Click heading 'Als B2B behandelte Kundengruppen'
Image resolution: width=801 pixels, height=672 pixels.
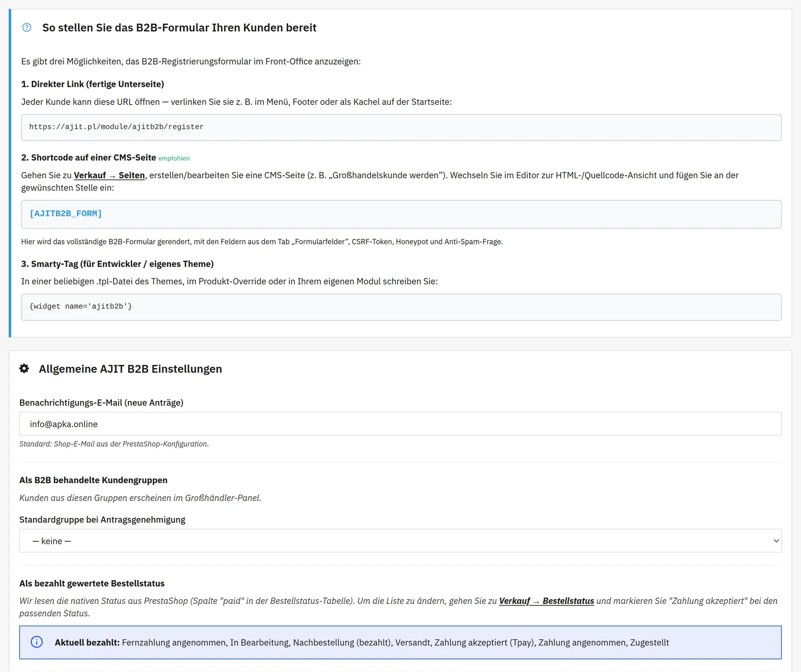[93, 480]
